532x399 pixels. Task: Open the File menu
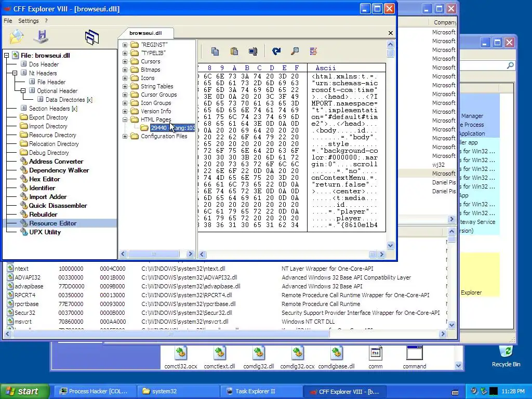[8, 21]
